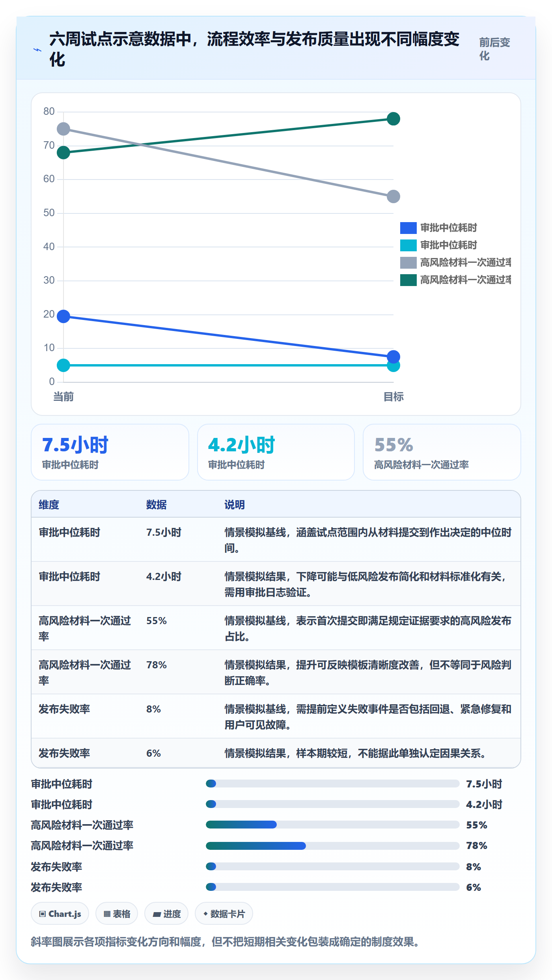Image resolution: width=552 pixels, height=980 pixels.
Task: Click the progress bar labeled 7.5小时
Action: (332, 784)
